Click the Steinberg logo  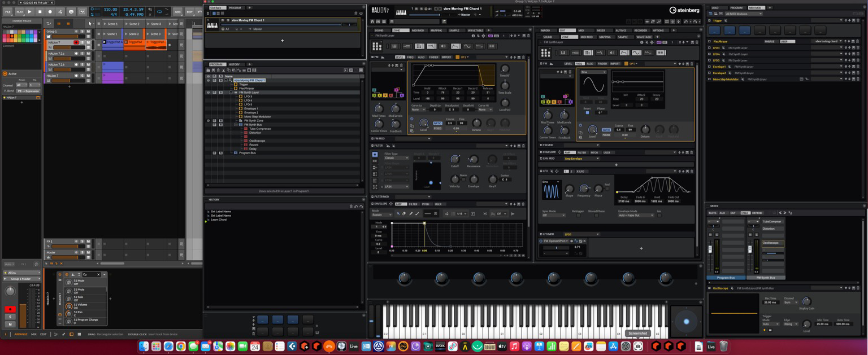(x=684, y=10)
